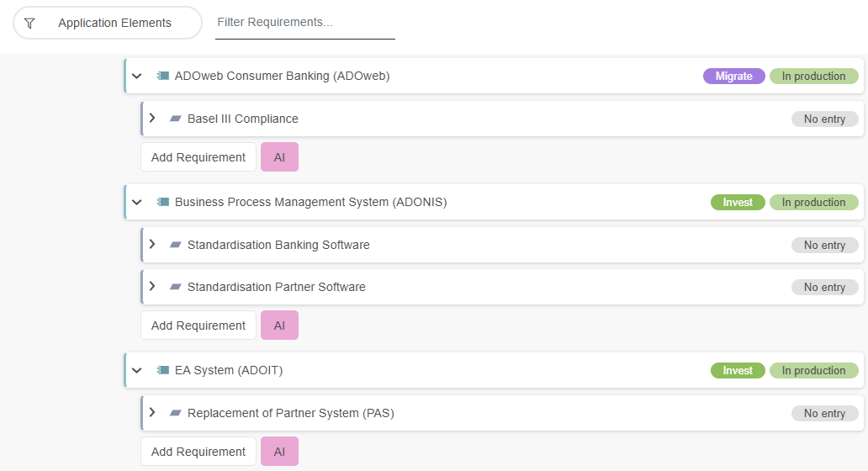Click the Business Process Management System application icon
The height and width of the screenshot is (471, 868).
162,203
